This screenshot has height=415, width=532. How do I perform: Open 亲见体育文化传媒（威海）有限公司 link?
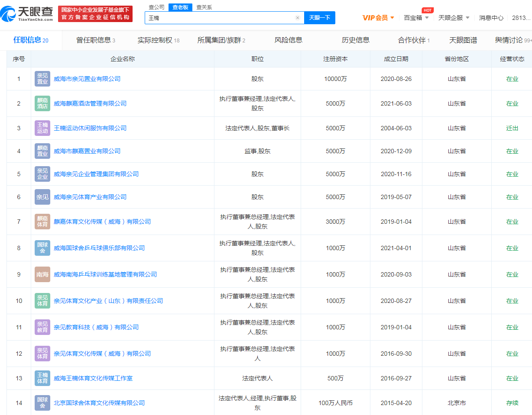102,354
